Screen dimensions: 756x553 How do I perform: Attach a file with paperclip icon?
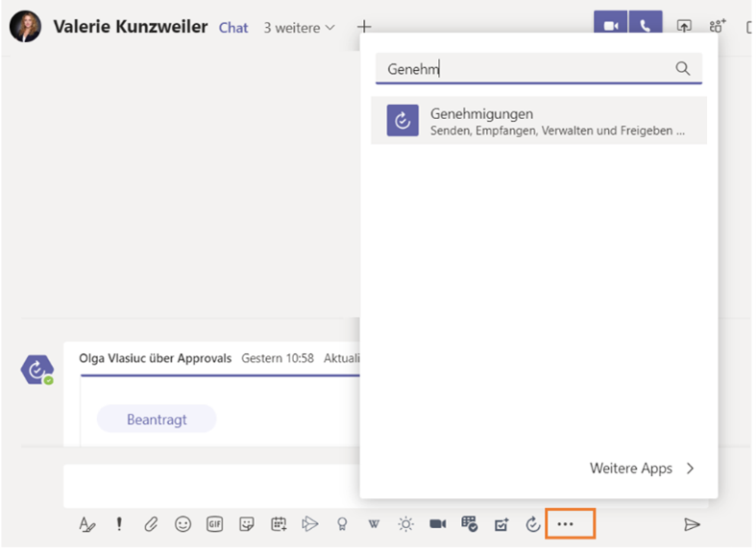(x=151, y=523)
